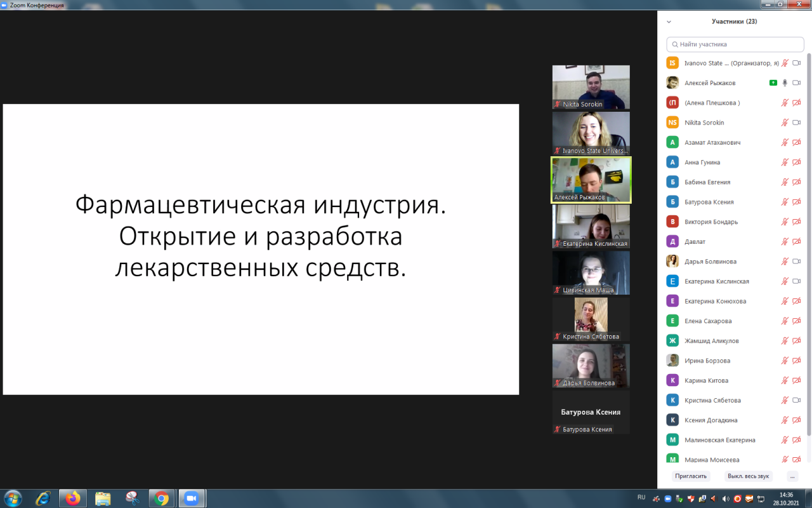Toggle the organizer's camera for Ivanovo State
812x508 pixels.
[796, 63]
